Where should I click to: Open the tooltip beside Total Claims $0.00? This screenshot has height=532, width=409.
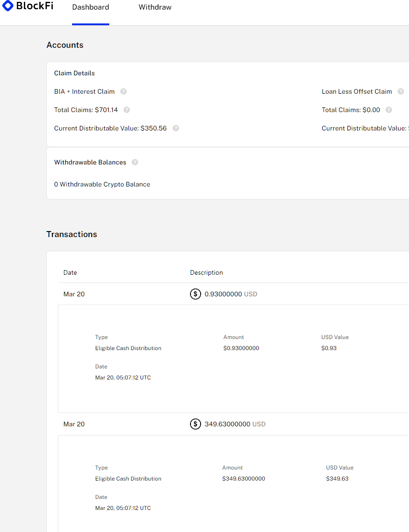tap(388, 110)
